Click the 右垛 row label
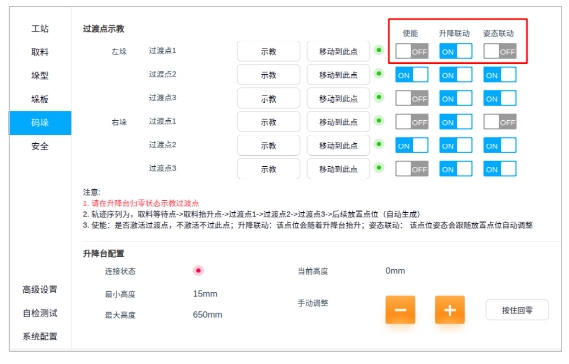 pos(119,122)
